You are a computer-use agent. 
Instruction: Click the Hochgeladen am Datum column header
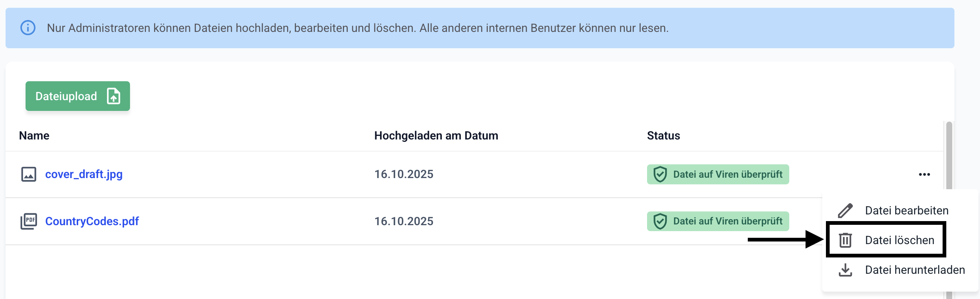click(436, 136)
